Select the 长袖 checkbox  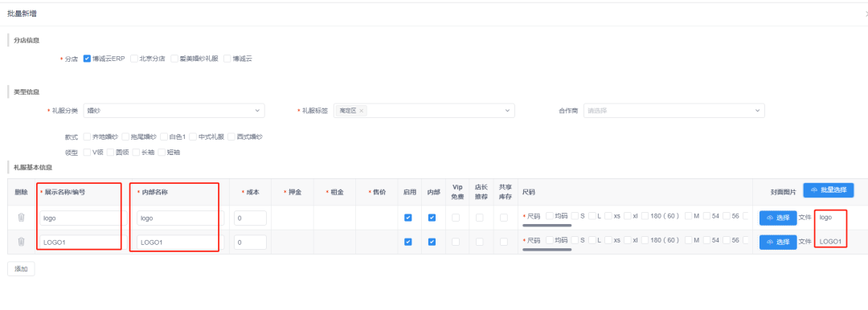(136, 153)
